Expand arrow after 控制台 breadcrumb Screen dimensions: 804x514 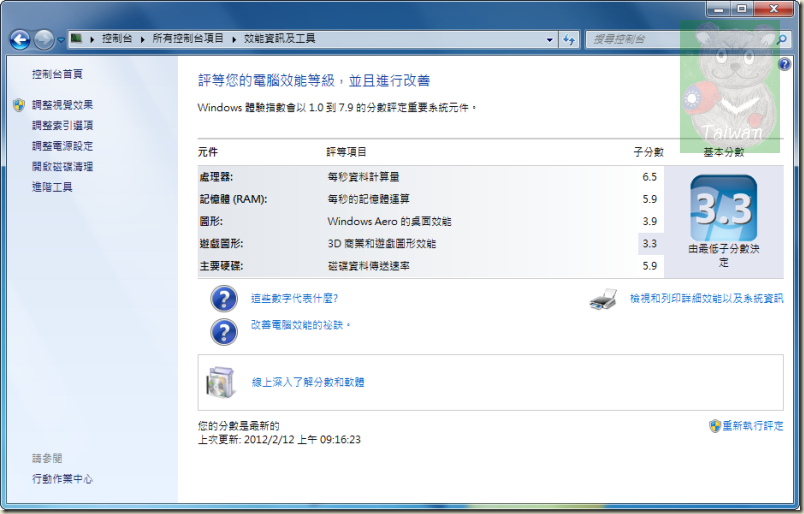[x=142, y=39]
